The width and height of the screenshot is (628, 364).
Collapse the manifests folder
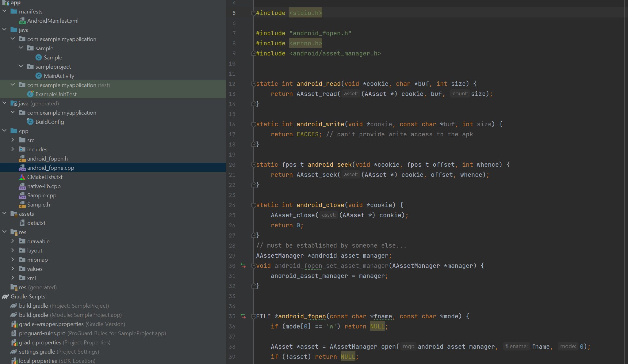4,11
